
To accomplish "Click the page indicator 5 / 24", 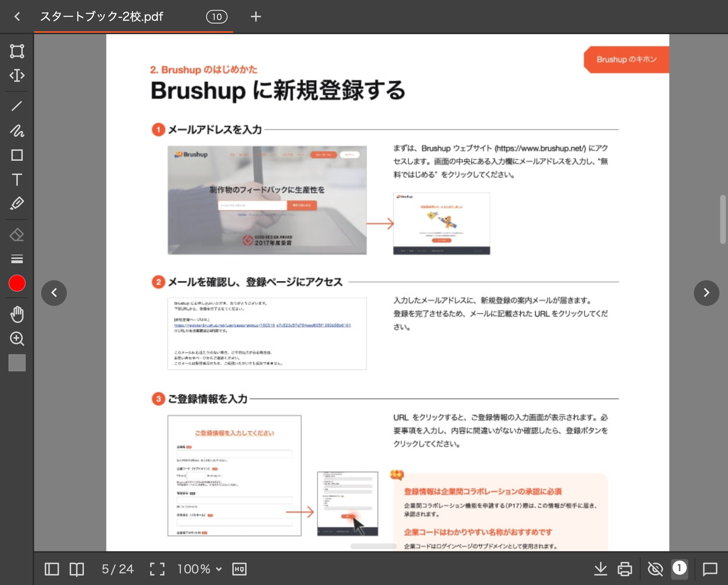I will [117, 569].
